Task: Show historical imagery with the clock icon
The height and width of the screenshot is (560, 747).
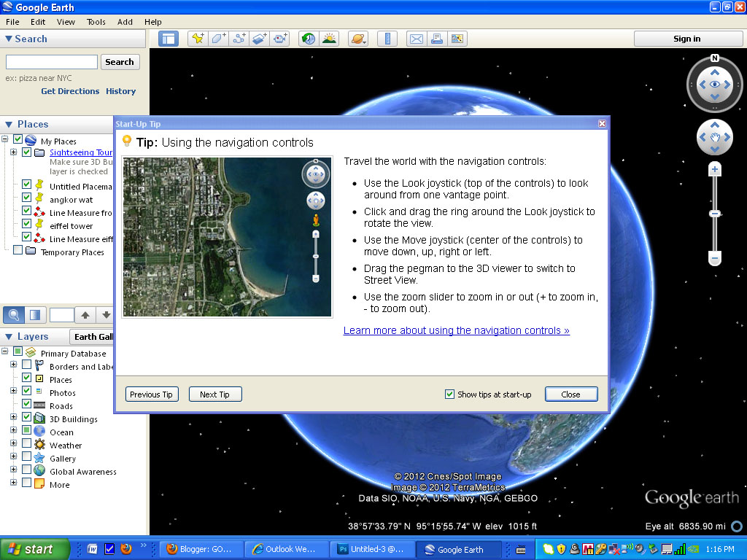Action: (x=308, y=38)
